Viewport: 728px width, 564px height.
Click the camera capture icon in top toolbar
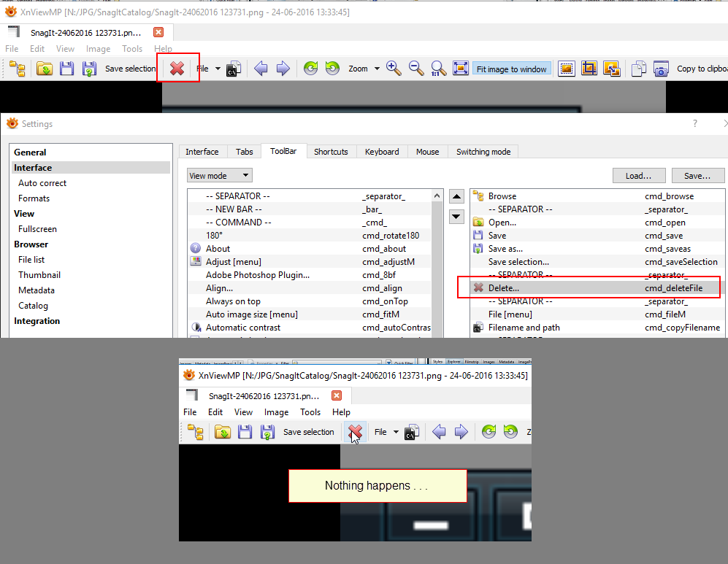[661, 69]
